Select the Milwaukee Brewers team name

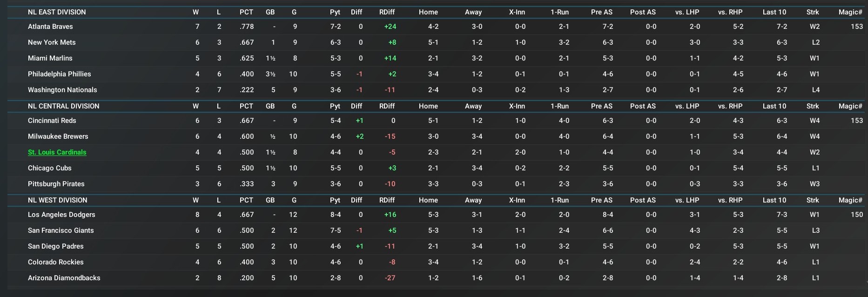58,136
